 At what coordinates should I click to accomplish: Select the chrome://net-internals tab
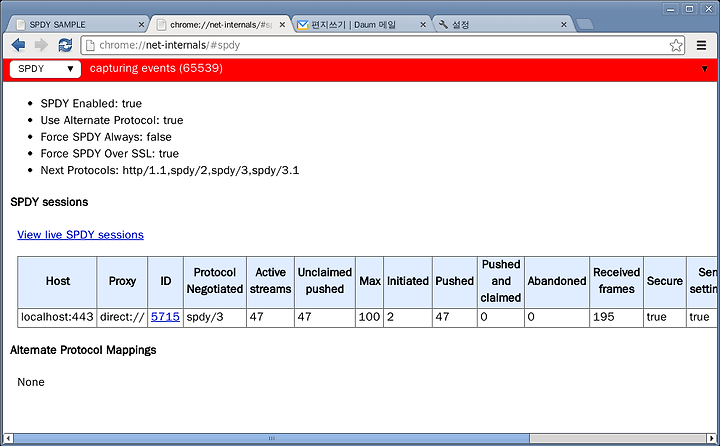click(x=219, y=24)
